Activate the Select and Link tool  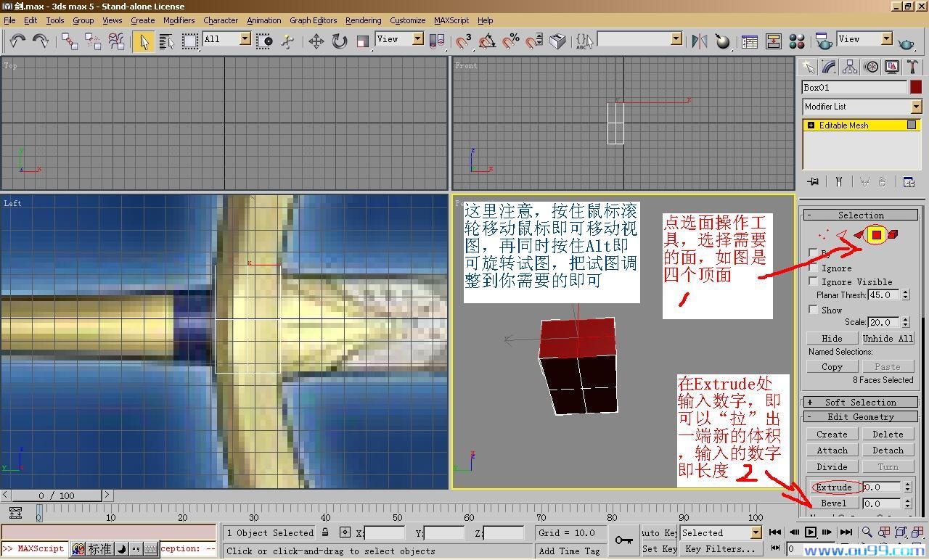tap(70, 41)
